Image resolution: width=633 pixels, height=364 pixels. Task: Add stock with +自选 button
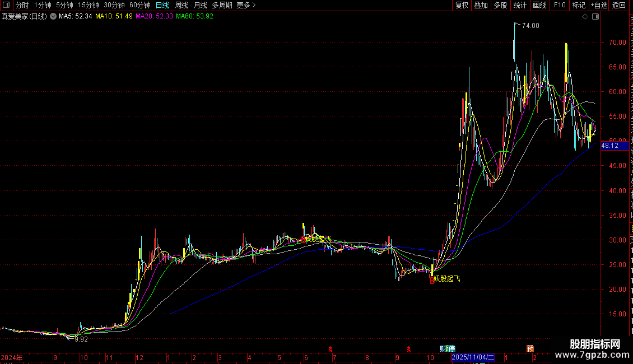tap(599, 5)
